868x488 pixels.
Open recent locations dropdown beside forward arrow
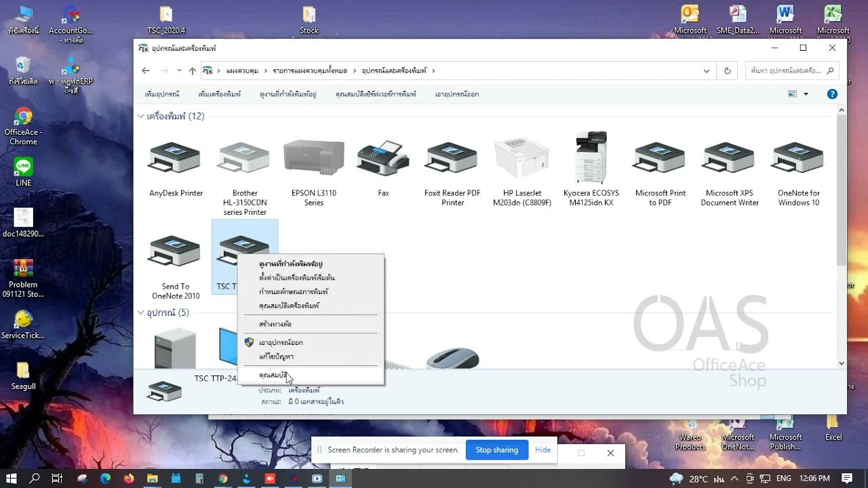pos(179,70)
